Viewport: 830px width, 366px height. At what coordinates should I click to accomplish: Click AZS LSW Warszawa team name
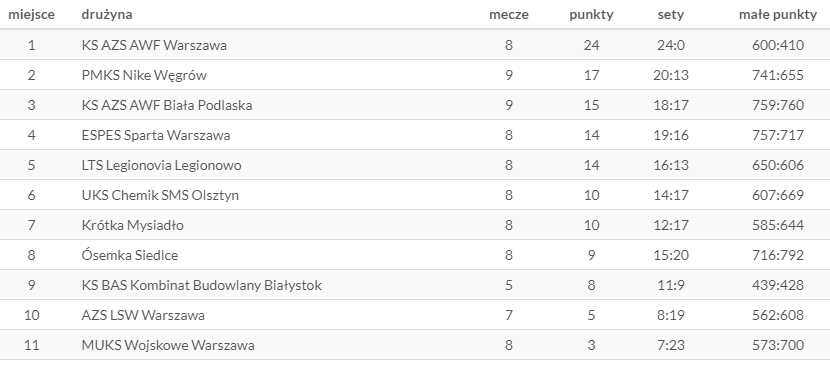coord(143,315)
